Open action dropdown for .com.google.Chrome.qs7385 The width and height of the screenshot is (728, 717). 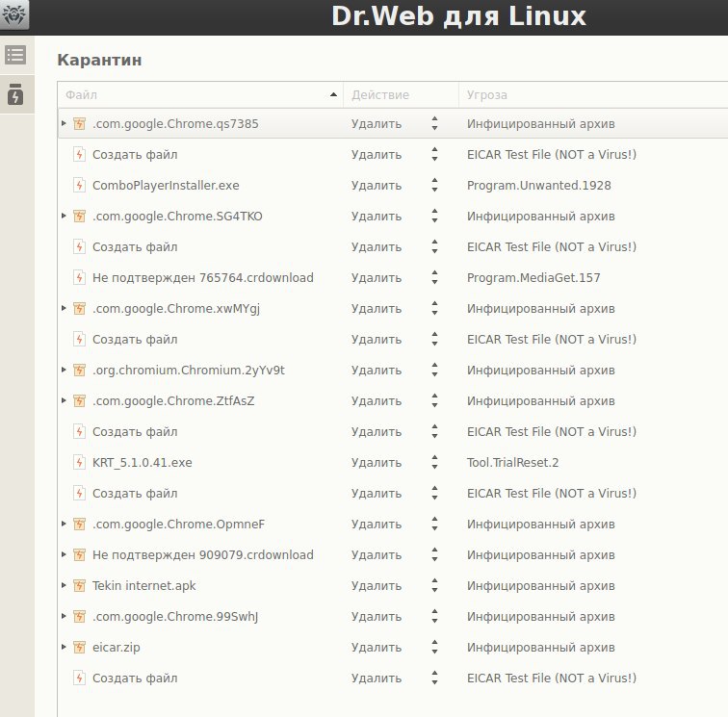click(x=434, y=123)
